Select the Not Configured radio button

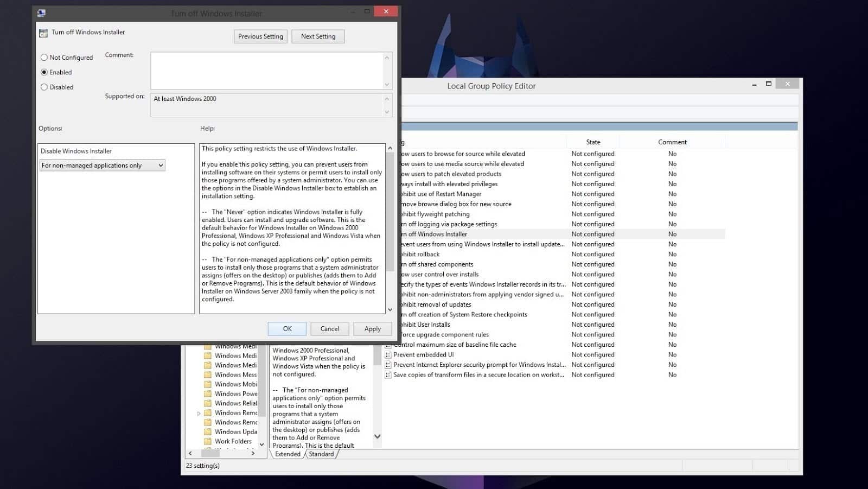tap(44, 58)
